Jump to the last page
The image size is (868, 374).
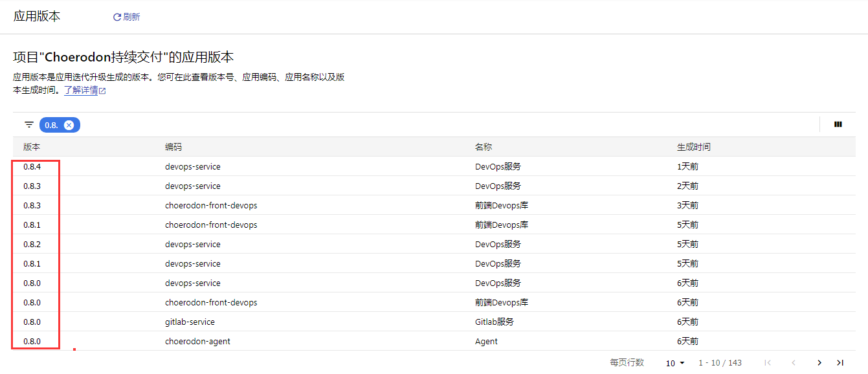(840, 363)
